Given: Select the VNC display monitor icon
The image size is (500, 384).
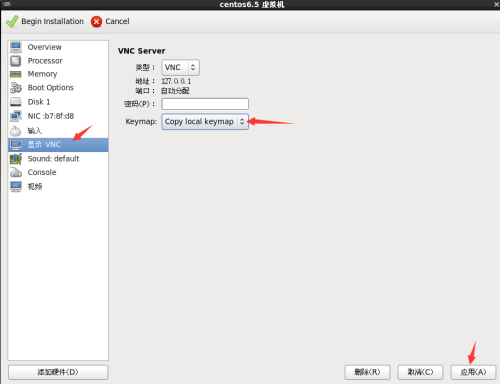Looking at the screenshot, I should pos(16,145).
